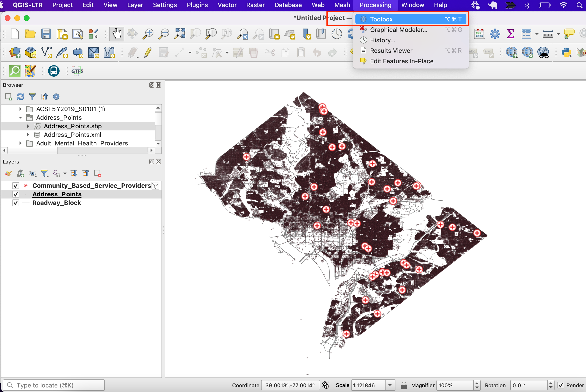
Task: Uncheck Community_Based_Service_Providers layer visibility
Action: [x=16, y=186]
